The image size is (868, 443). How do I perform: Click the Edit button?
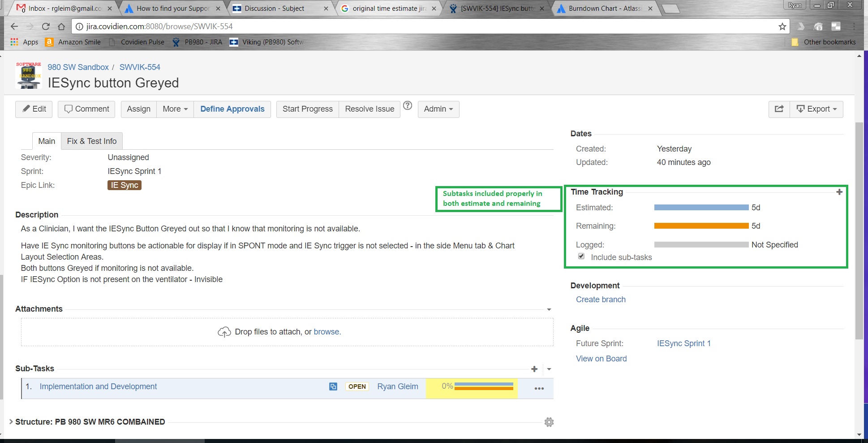pos(34,109)
